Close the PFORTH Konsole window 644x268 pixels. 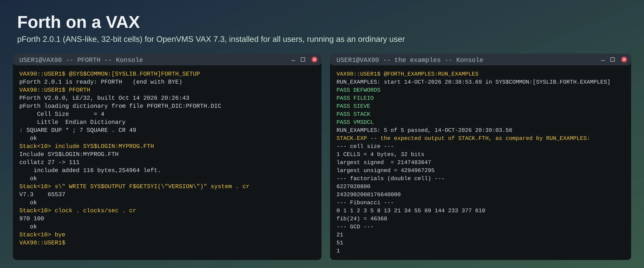[x=314, y=59]
